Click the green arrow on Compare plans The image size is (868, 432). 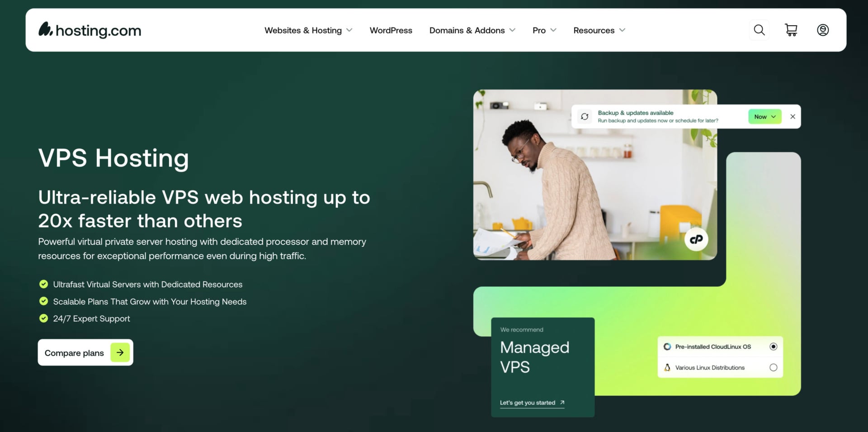coord(120,352)
